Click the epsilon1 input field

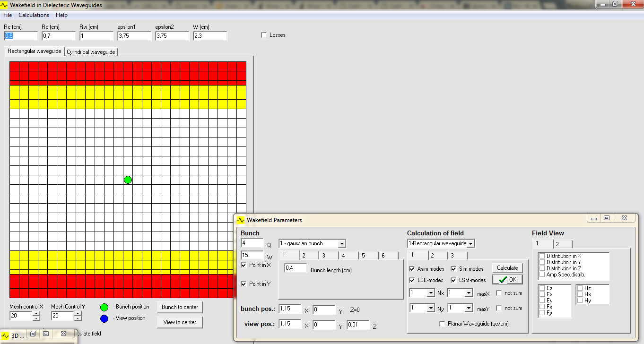pos(134,36)
